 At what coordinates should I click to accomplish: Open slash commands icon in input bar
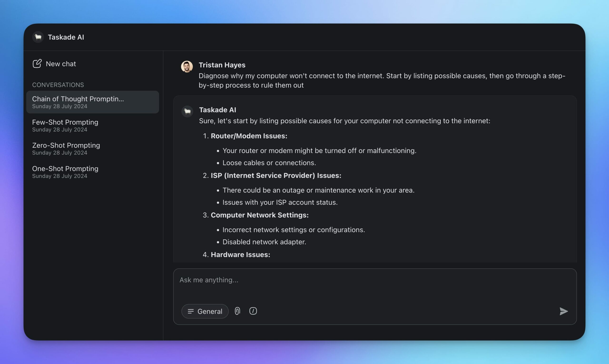[x=253, y=311]
